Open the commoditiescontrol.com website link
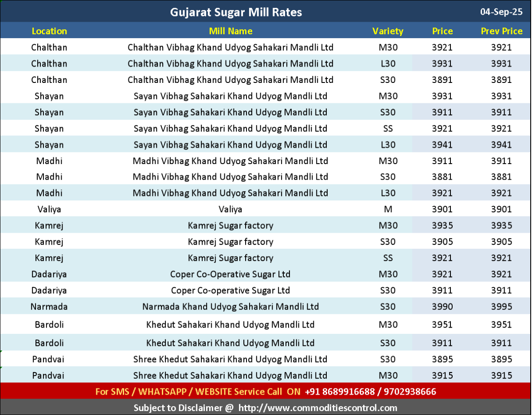 click(317, 408)
